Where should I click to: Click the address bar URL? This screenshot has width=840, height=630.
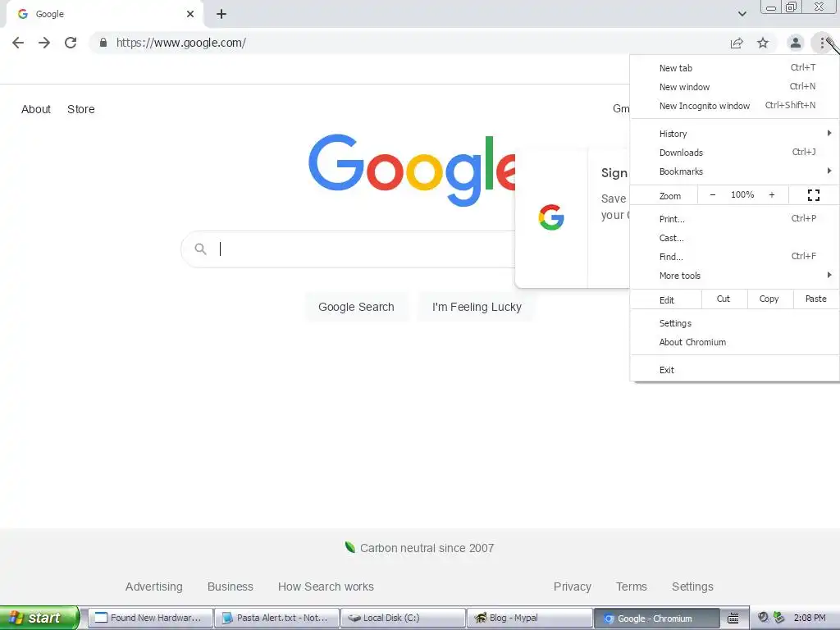[x=181, y=43]
